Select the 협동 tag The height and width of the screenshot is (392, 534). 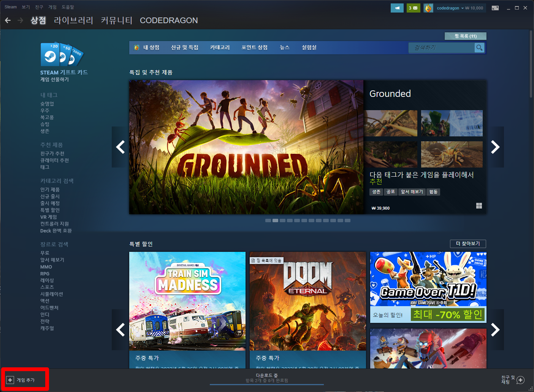click(x=433, y=192)
